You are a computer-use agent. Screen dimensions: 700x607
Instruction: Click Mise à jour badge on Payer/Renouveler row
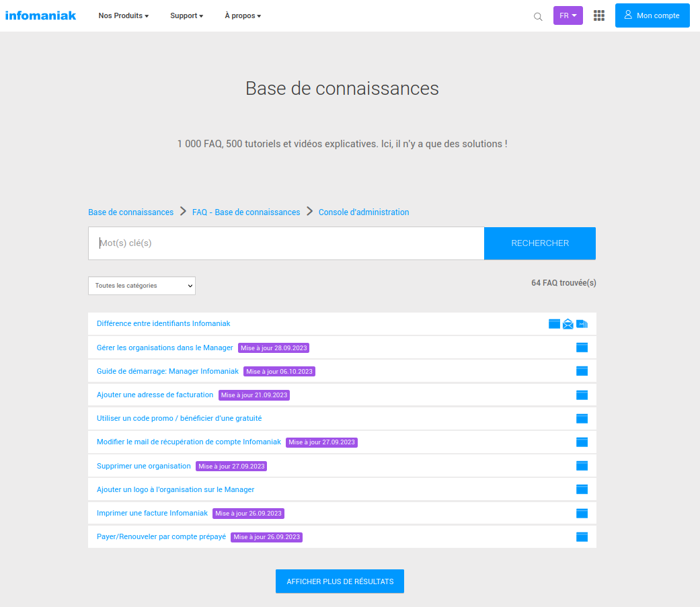266,537
